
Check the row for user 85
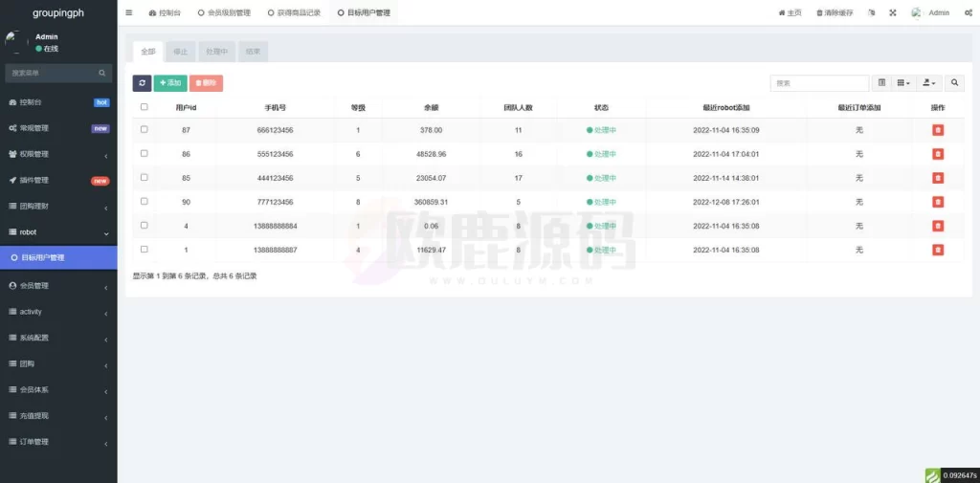coord(145,178)
